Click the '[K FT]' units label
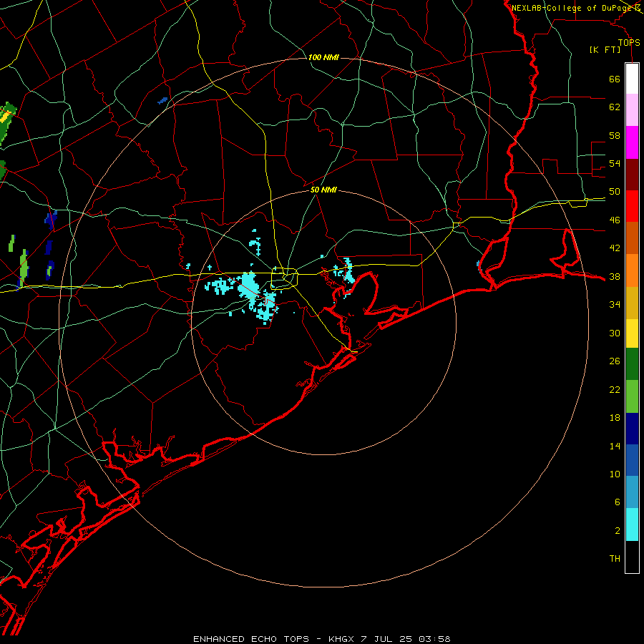The width and height of the screenshot is (644, 644). tap(605, 50)
